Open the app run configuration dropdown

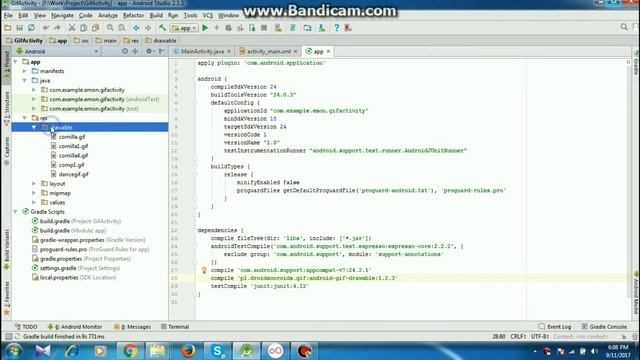(184, 28)
